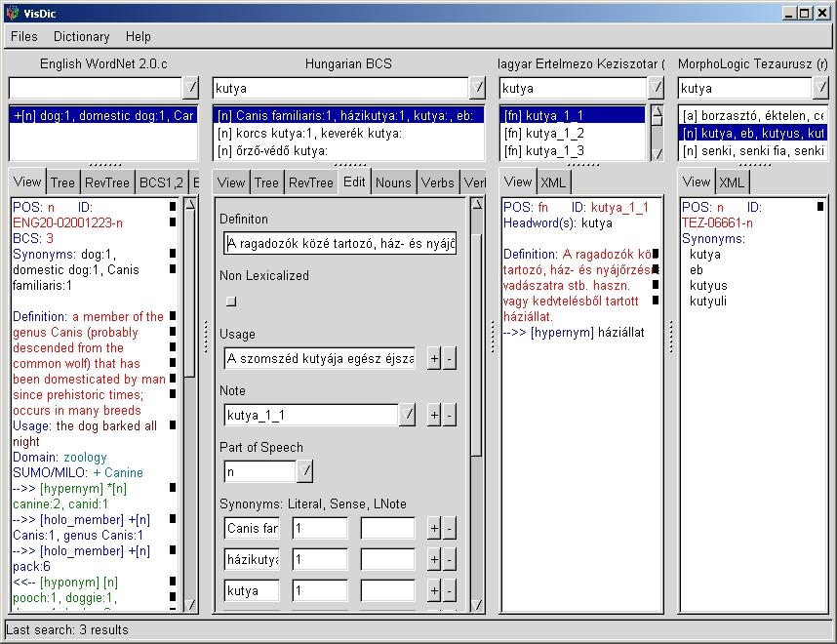This screenshot has width=837, height=644.
Task: Click the Usage text field
Action: tap(320, 358)
